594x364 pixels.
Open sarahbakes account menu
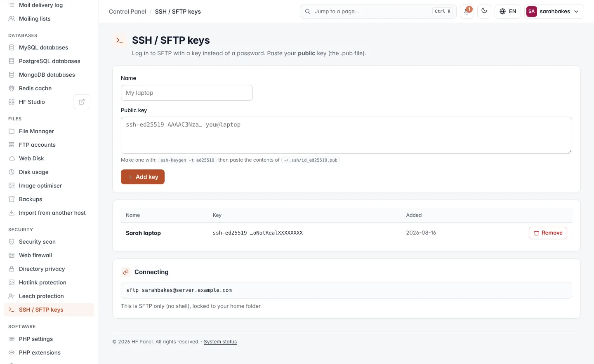tap(554, 12)
